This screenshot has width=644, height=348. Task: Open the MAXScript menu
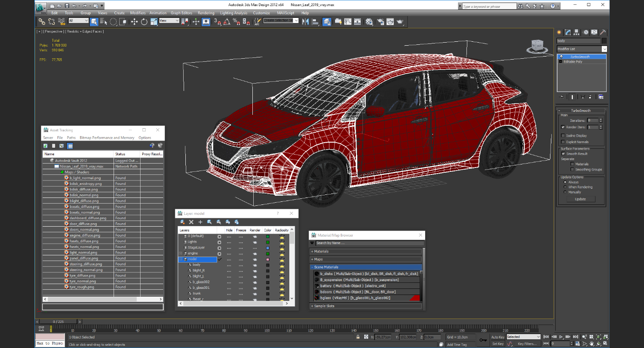285,13
